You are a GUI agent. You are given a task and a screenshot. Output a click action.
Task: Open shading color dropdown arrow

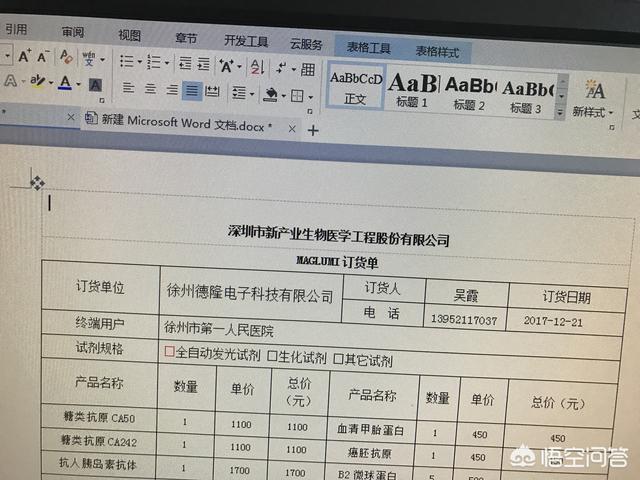click(283, 96)
